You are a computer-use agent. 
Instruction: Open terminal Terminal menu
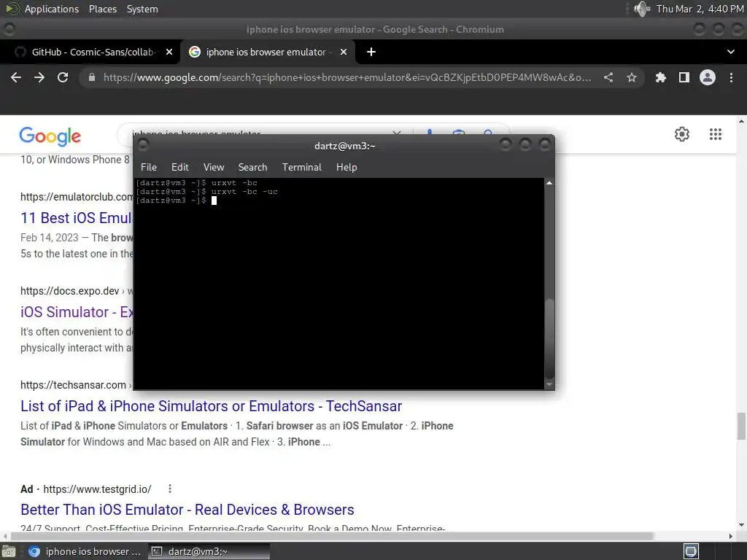click(301, 167)
